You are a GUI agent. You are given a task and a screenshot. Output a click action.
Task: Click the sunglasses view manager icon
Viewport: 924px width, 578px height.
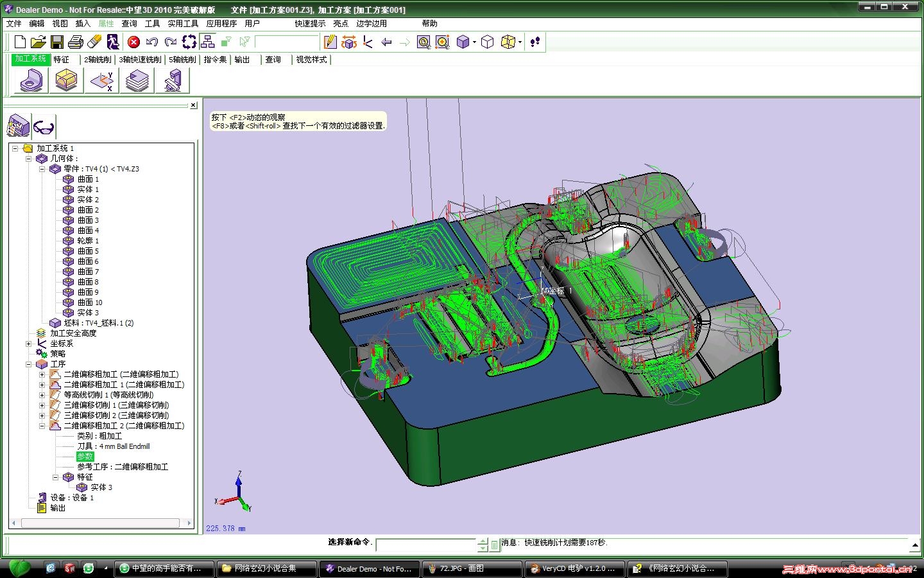coord(44,127)
